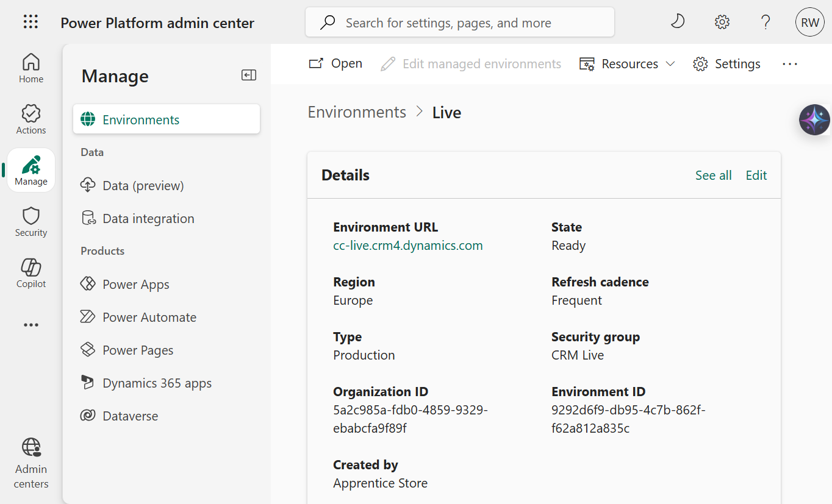Click the search settings input field

[460, 23]
